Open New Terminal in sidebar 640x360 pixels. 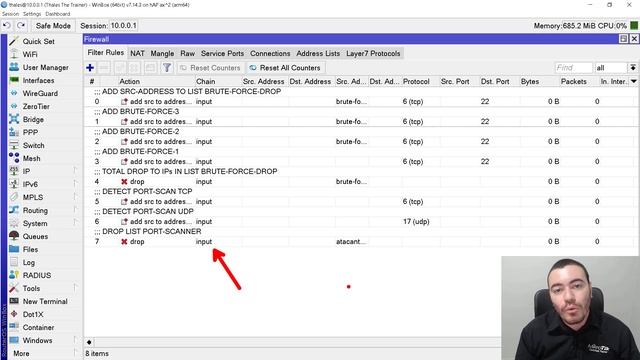click(x=45, y=301)
